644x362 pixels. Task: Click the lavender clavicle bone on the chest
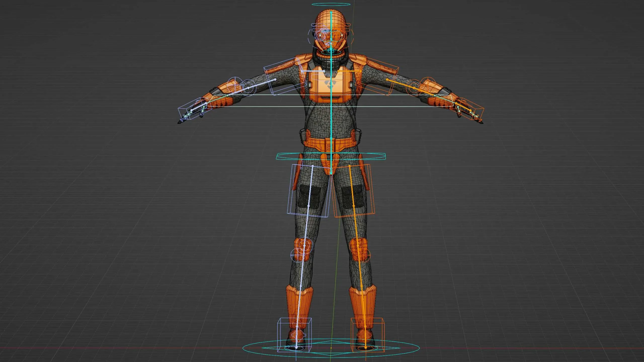pyautogui.click(x=313, y=71)
